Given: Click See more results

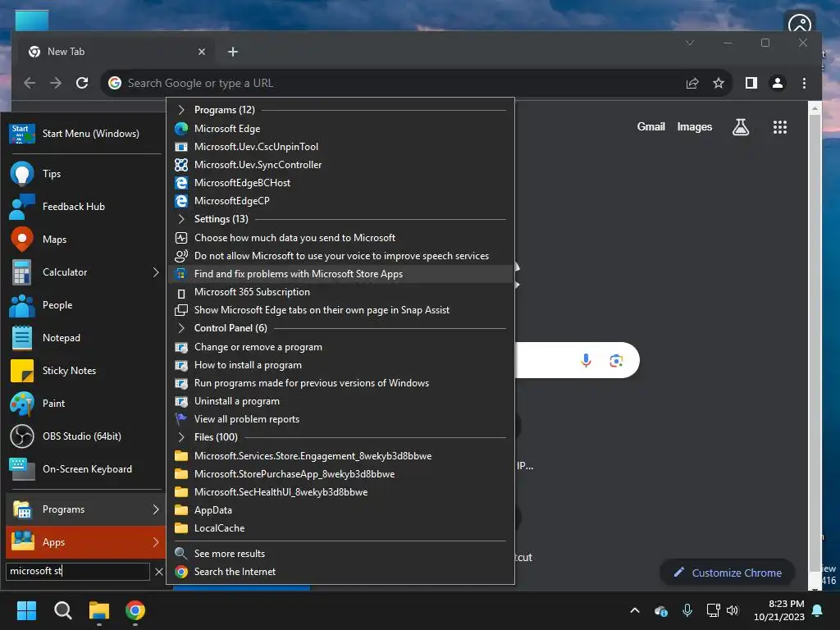Looking at the screenshot, I should pyautogui.click(x=340, y=554).
